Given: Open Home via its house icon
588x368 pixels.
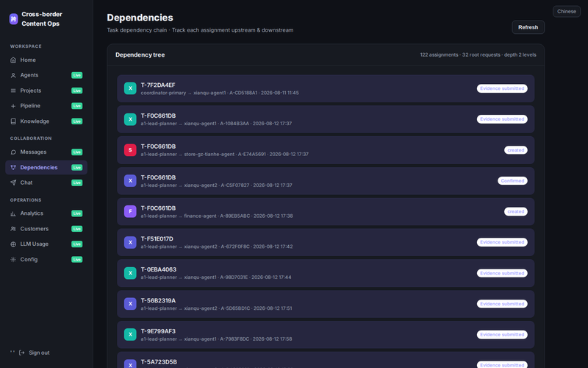Looking at the screenshot, I should point(13,60).
